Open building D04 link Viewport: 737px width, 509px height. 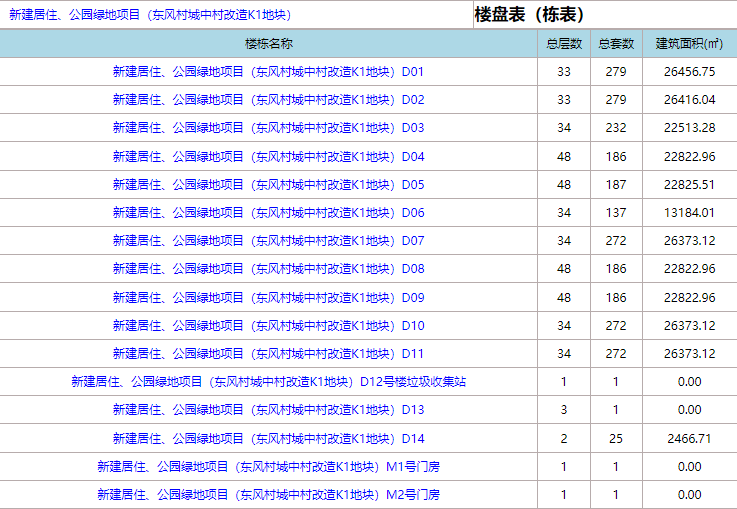click(268, 157)
